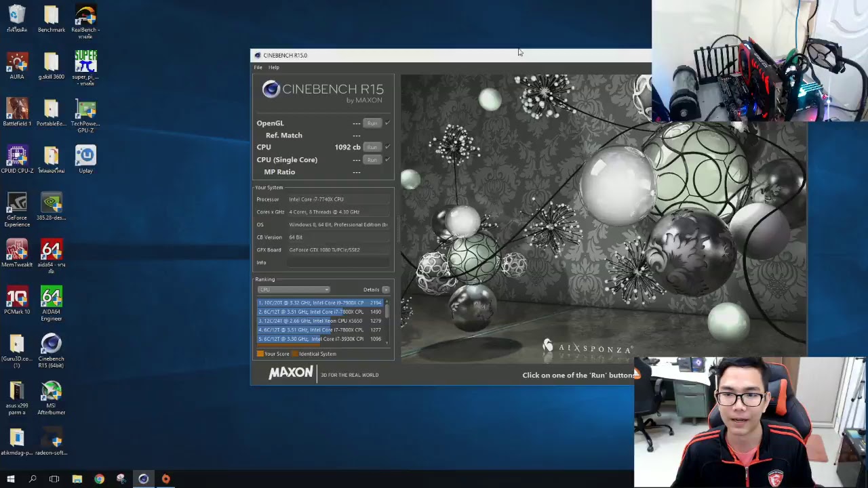The image size is (868, 488).
Task: Switch to Cinebench in the taskbar
Action: (143, 479)
